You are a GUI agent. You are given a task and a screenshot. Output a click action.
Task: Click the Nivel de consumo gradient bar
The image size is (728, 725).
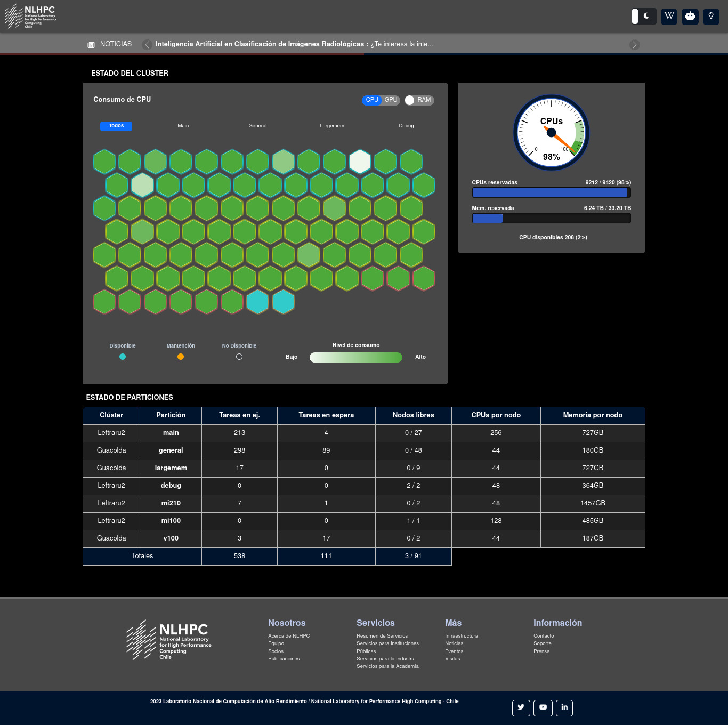click(x=356, y=357)
